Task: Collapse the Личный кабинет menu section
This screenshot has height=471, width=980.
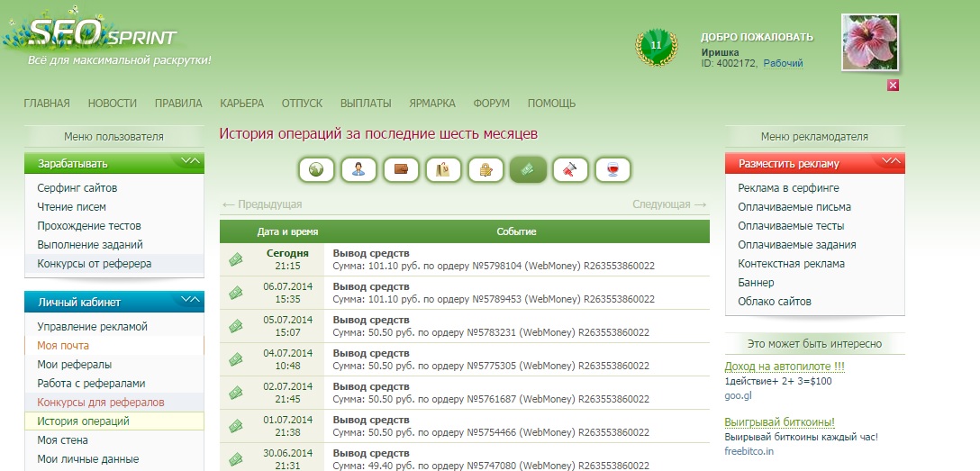Action: [191, 300]
